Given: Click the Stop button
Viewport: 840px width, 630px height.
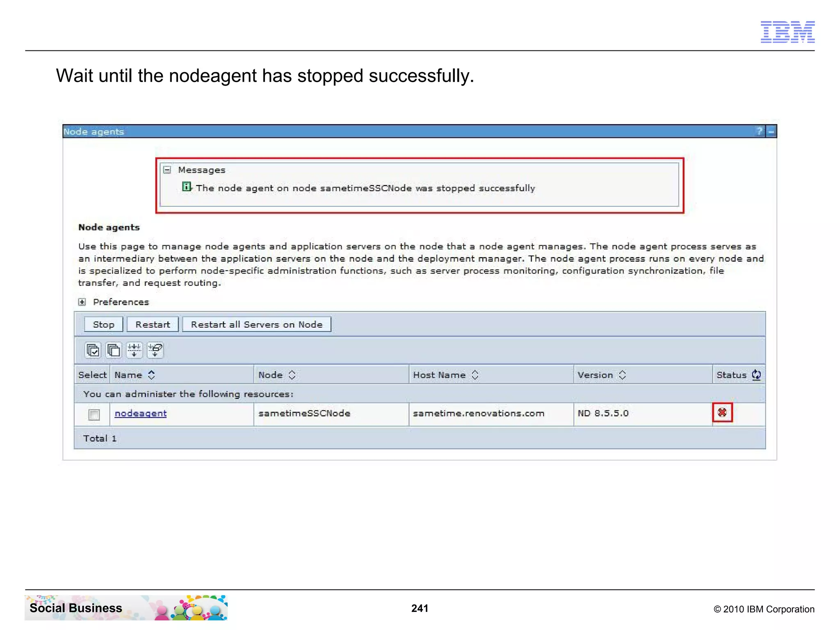Looking at the screenshot, I should 103,324.
